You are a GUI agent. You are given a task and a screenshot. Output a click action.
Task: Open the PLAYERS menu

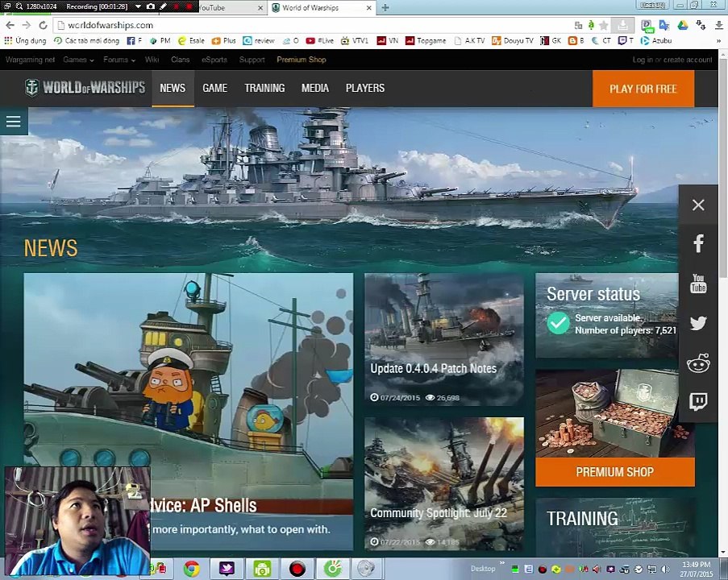(365, 88)
